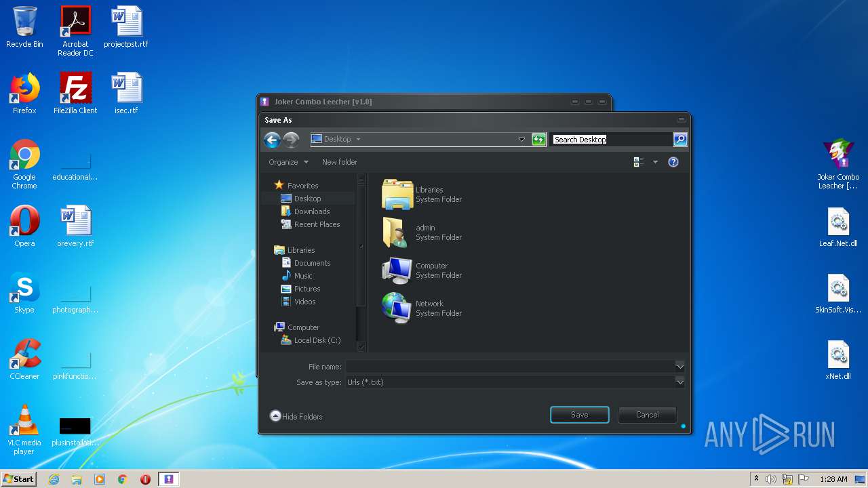Click the Desktop breadcrumb arrow in address bar

coord(358,140)
